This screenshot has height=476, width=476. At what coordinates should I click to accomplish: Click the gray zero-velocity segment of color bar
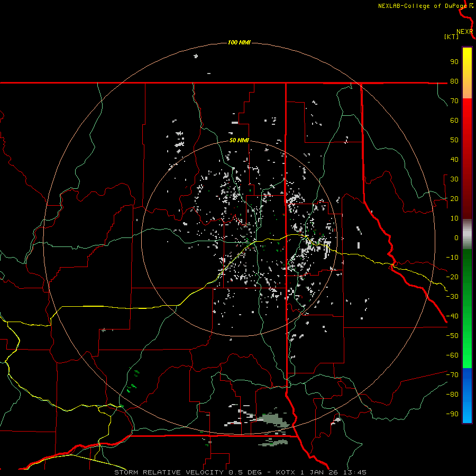coord(467,234)
